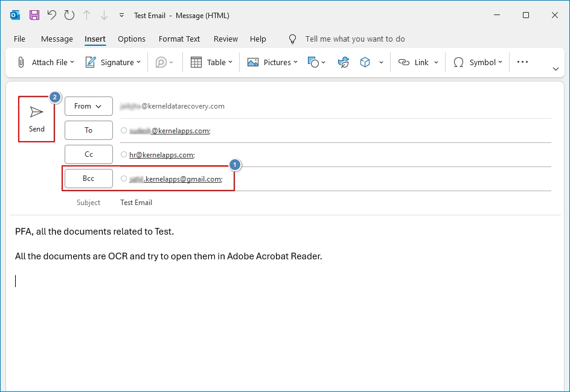Focus the Tell me what you want to do box
This screenshot has width=570, height=392.
[355, 39]
